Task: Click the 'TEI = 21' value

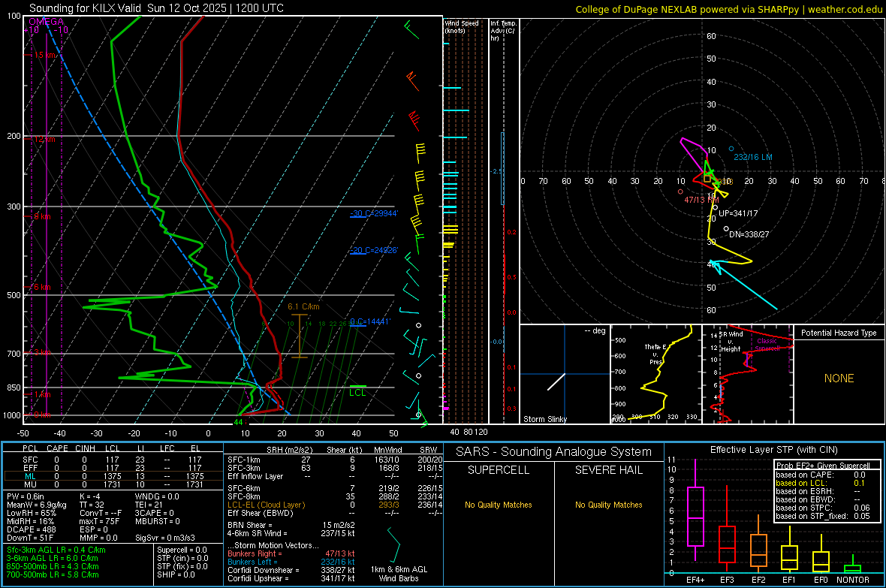Action: pyautogui.click(x=149, y=505)
